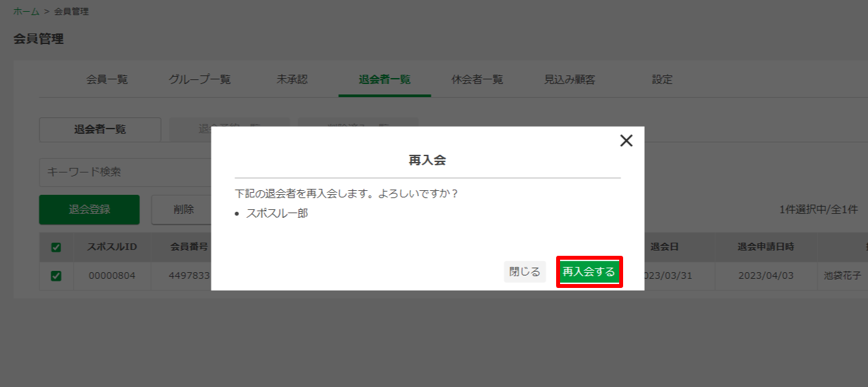
Task: Open the 休会者一覧 tab
Action: pos(477,79)
